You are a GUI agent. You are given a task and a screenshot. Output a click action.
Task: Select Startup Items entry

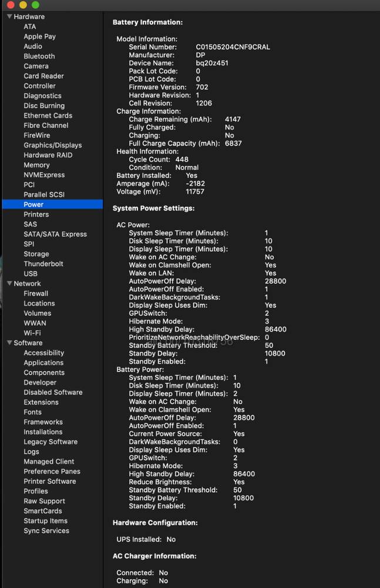(x=45, y=521)
